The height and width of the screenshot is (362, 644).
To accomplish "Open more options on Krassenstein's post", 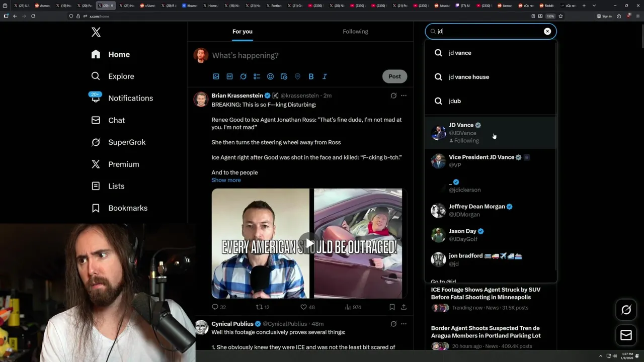I will click(x=404, y=96).
